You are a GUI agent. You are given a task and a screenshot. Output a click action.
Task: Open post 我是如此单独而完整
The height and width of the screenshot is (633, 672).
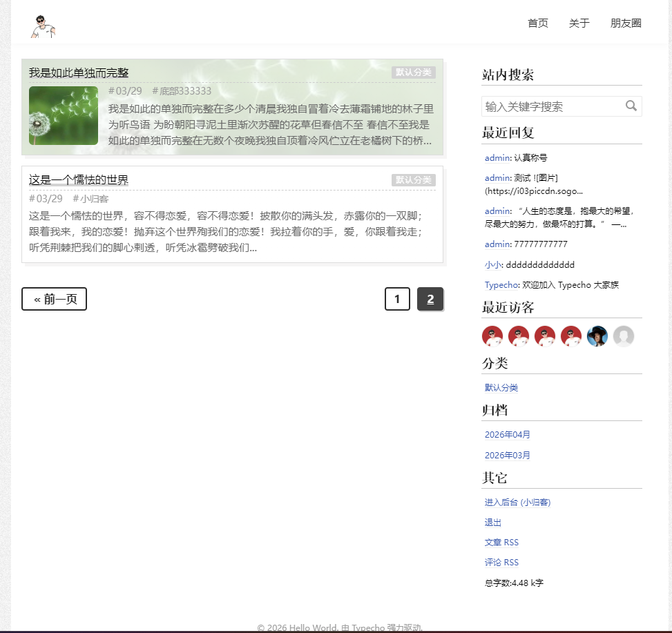[79, 73]
